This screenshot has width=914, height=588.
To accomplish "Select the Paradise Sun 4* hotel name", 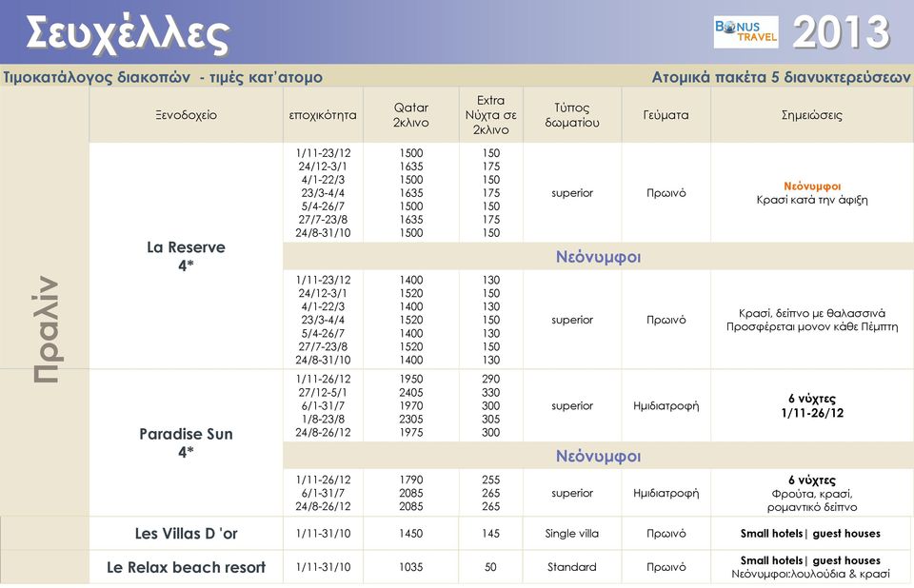I will [x=186, y=442].
